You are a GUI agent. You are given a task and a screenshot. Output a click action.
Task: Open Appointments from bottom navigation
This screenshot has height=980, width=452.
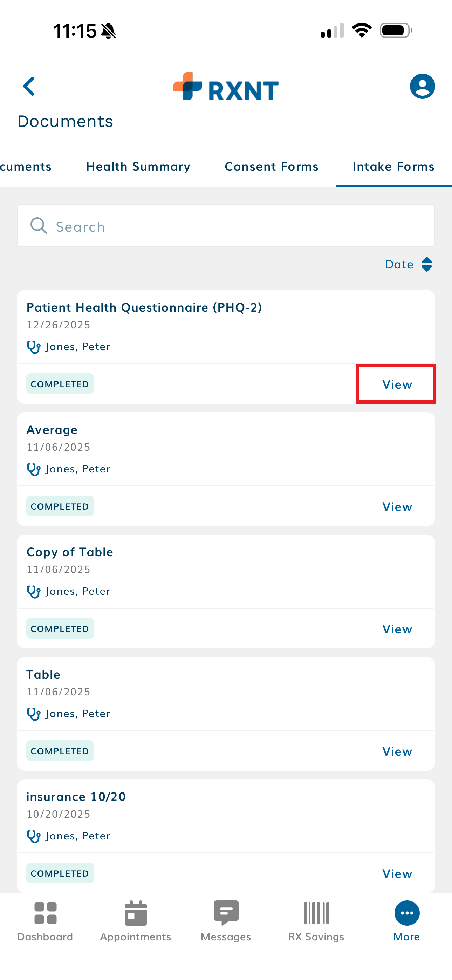tap(136, 913)
